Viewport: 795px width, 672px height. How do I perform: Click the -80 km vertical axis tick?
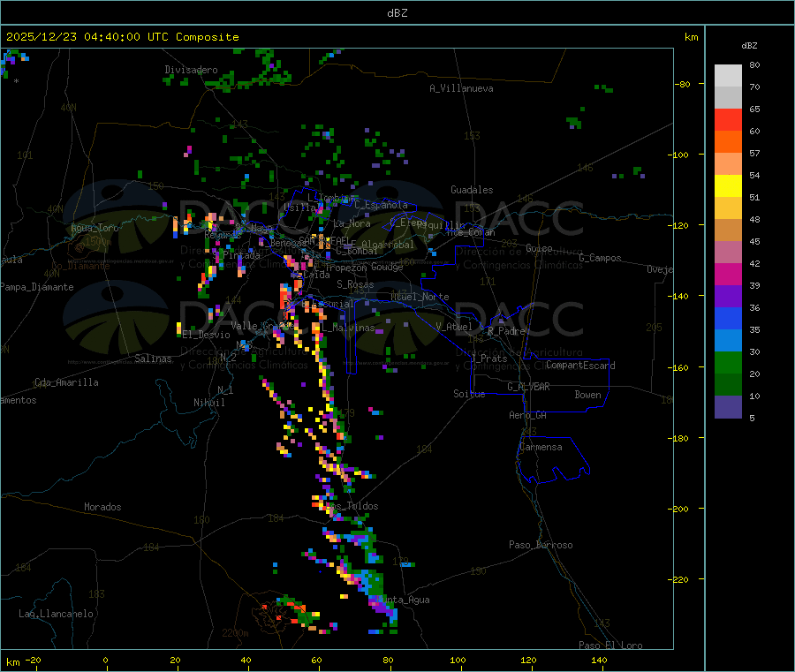point(683,84)
